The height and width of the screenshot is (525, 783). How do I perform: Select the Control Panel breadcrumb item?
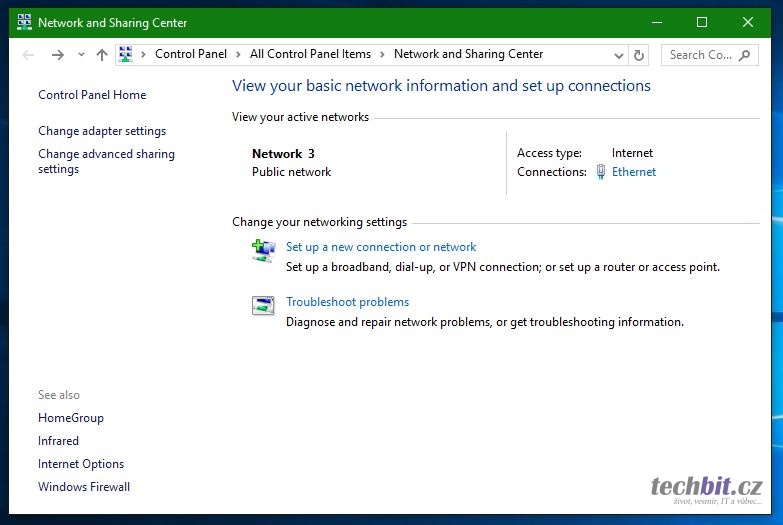[x=191, y=54]
